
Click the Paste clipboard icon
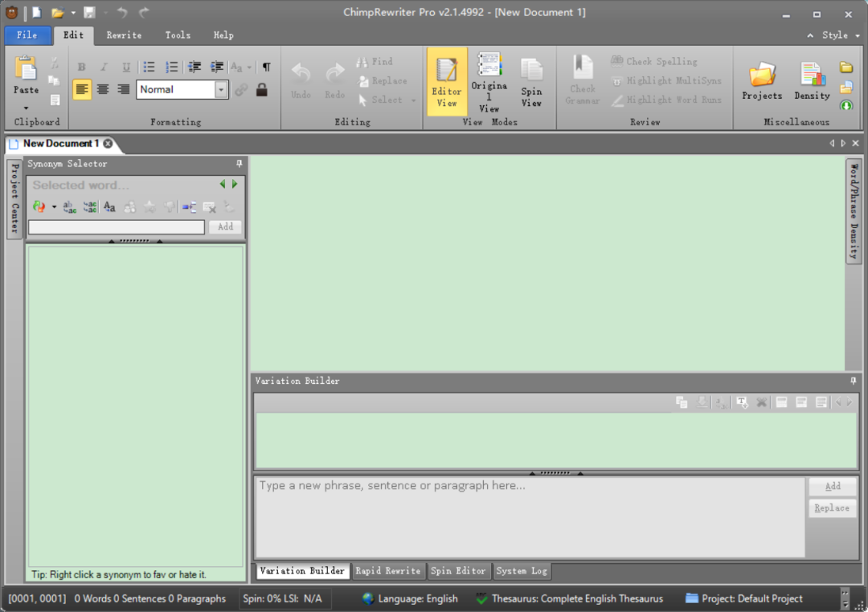(x=26, y=68)
